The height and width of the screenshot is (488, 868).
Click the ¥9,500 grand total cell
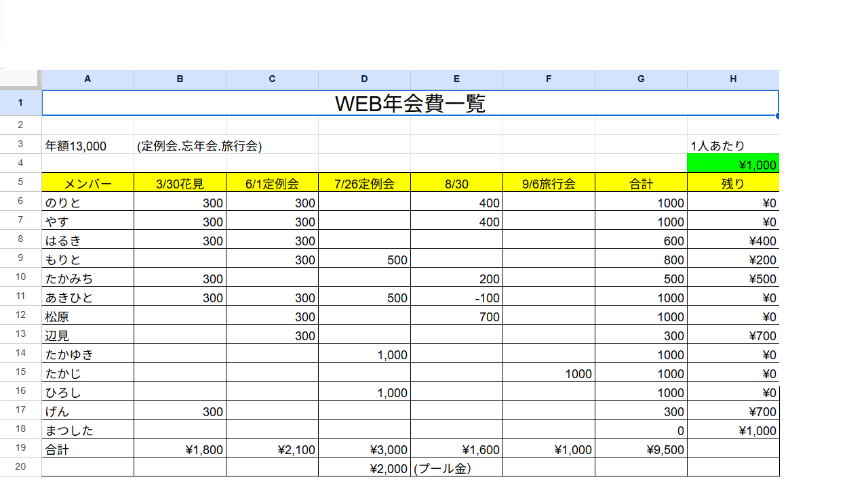(x=641, y=449)
